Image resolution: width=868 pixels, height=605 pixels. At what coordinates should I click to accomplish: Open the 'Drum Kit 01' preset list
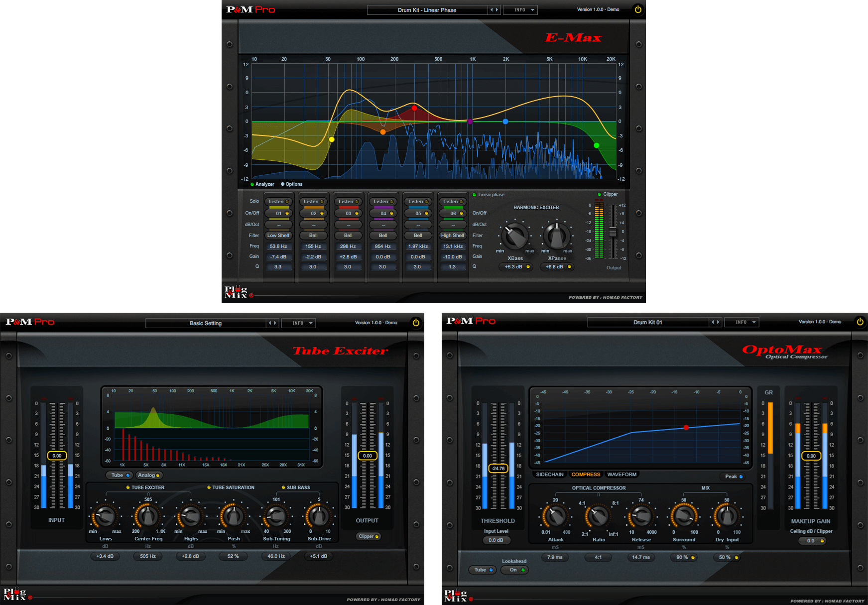click(648, 322)
